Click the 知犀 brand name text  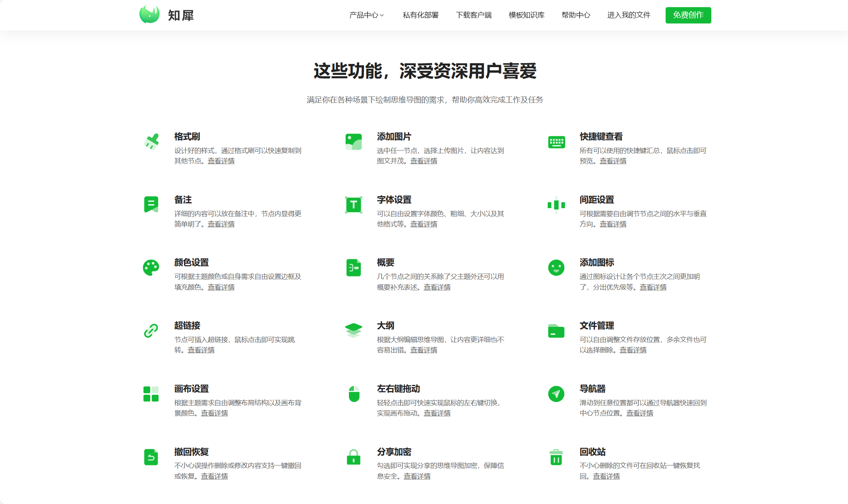click(x=181, y=15)
